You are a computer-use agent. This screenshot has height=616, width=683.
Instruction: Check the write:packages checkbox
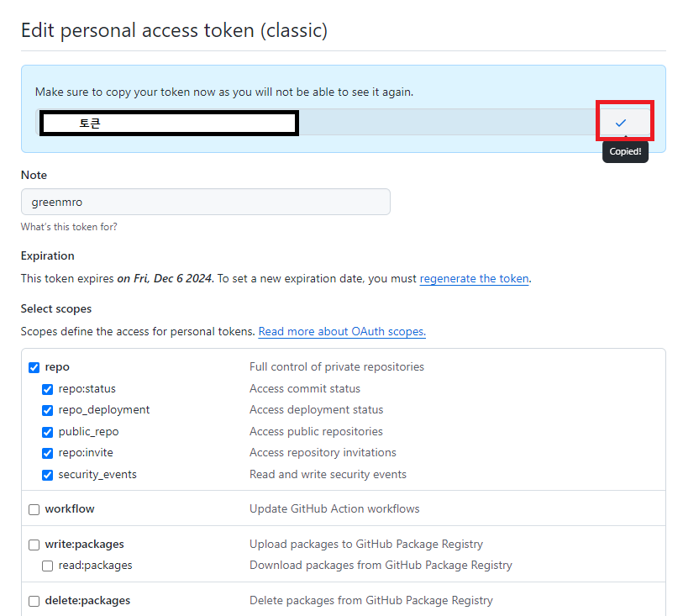pyautogui.click(x=34, y=544)
